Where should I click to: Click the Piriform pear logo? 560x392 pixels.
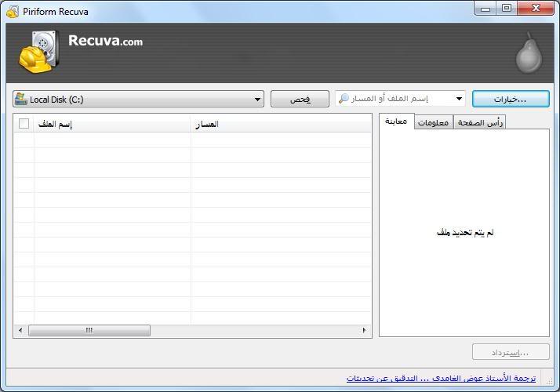tap(529, 53)
